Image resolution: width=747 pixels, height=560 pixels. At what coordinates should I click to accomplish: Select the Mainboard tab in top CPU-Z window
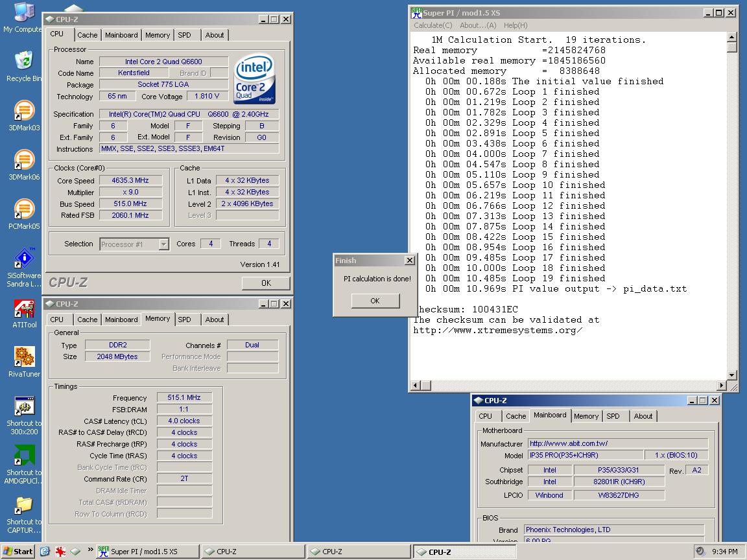click(x=121, y=35)
